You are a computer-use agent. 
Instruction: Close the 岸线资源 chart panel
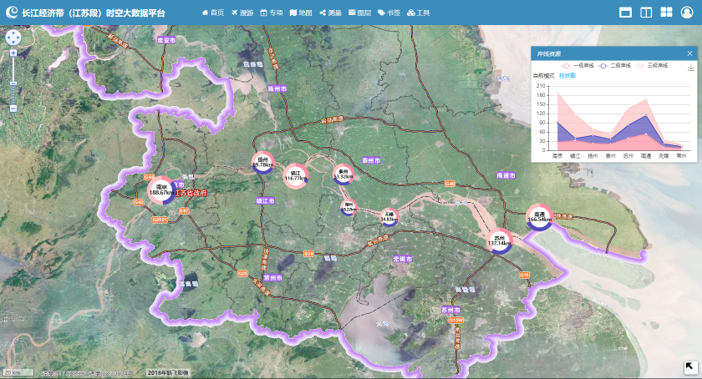[x=689, y=54]
